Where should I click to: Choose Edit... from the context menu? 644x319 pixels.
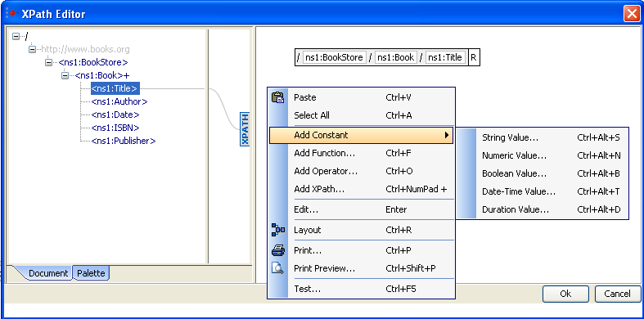(x=362, y=209)
